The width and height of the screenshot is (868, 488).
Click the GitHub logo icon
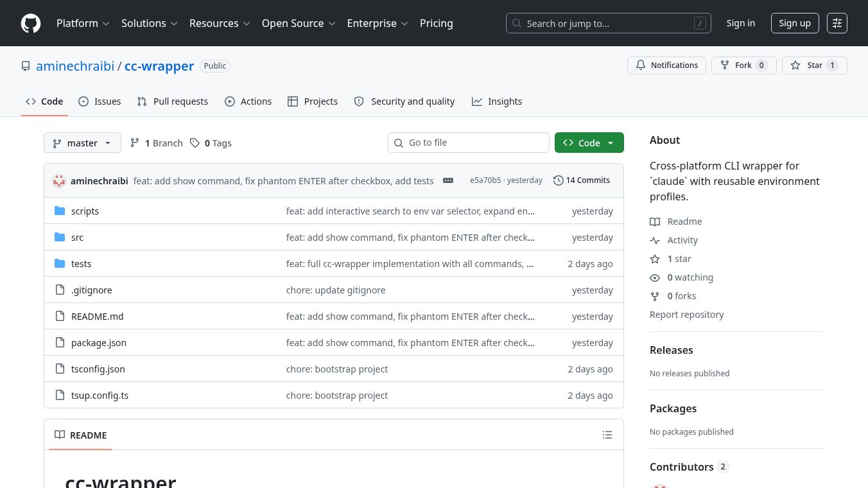coord(31,23)
